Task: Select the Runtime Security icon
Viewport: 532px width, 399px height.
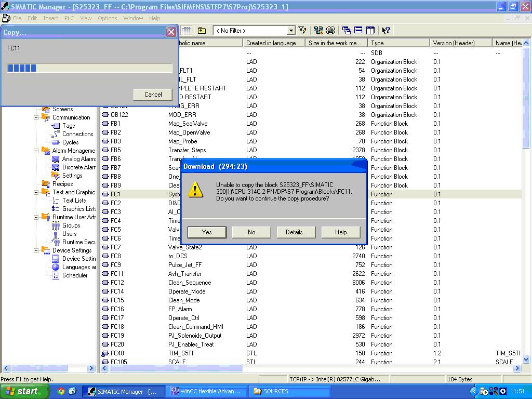Action: (x=56, y=242)
